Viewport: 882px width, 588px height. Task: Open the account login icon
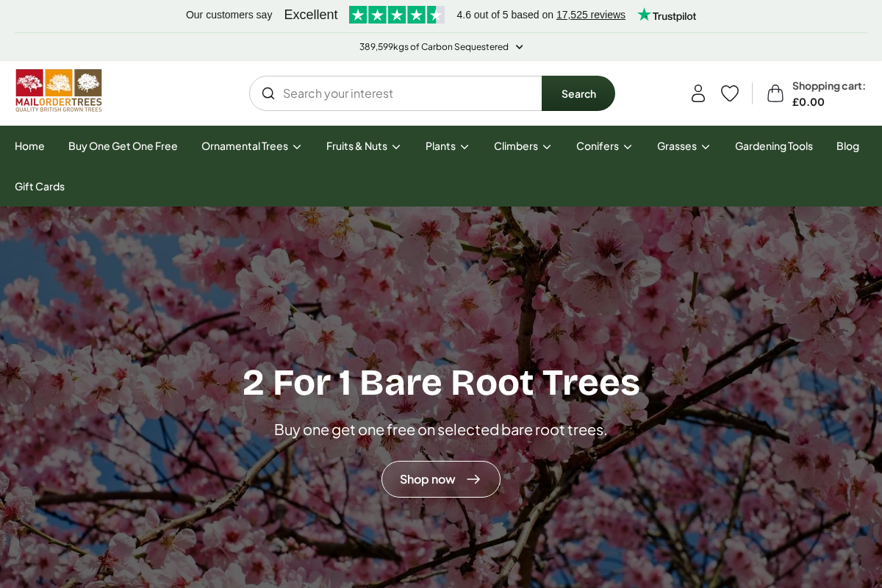[698, 93]
